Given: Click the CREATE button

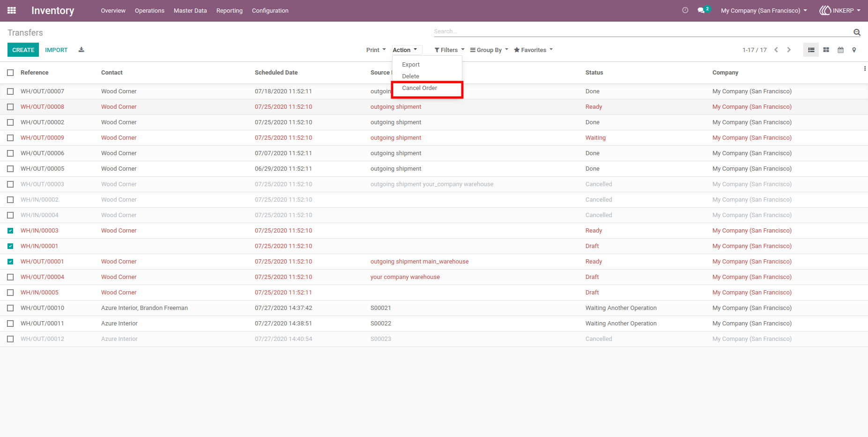Looking at the screenshot, I should pyautogui.click(x=23, y=50).
